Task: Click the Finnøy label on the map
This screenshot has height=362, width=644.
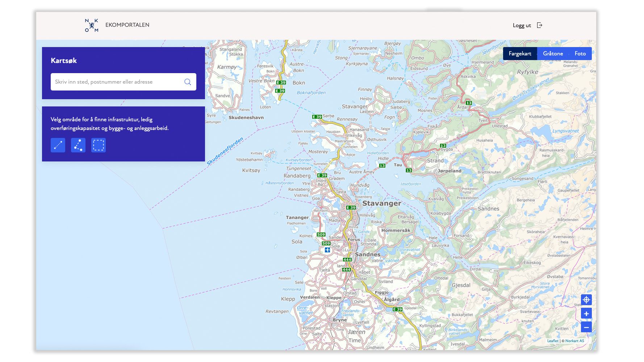Action: (365, 89)
